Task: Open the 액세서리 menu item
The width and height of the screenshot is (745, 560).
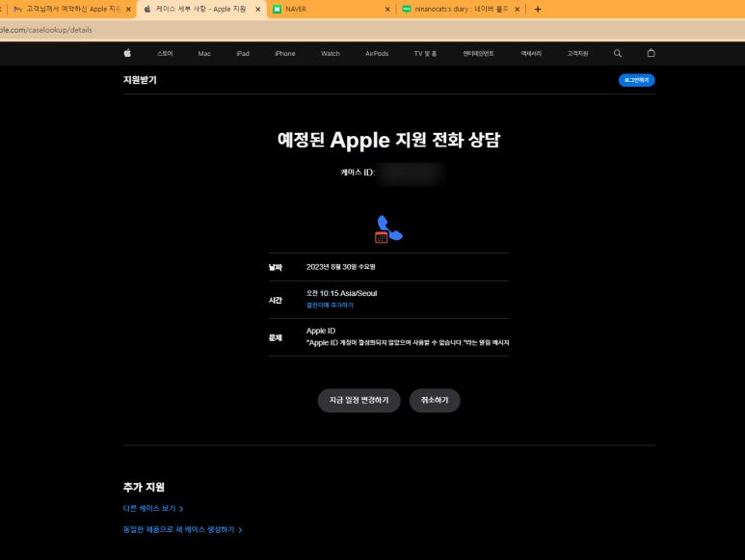Action: point(531,53)
